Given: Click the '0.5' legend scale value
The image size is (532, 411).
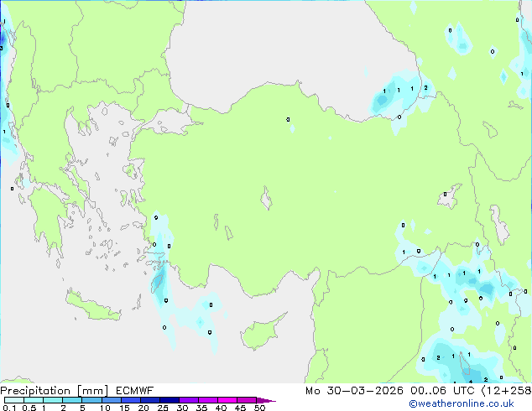Looking at the screenshot, I should pos(29,408).
